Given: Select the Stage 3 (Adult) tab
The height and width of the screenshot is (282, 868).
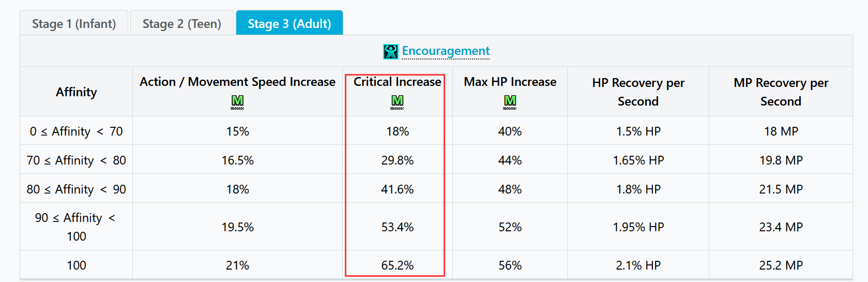Looking at the screenshot, I should click(290, 24).
